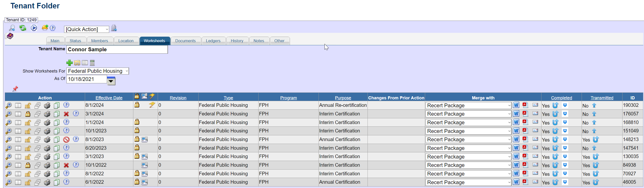644x188 pixels.
Task: Switch to the Ledgers tab
Action: pos(213,41)
